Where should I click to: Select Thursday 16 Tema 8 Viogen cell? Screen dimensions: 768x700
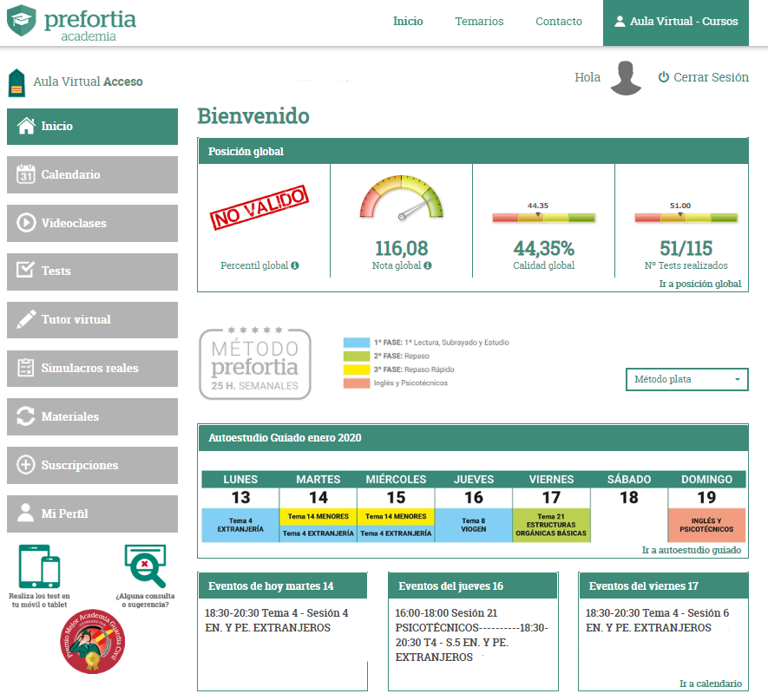click(474, 525)
